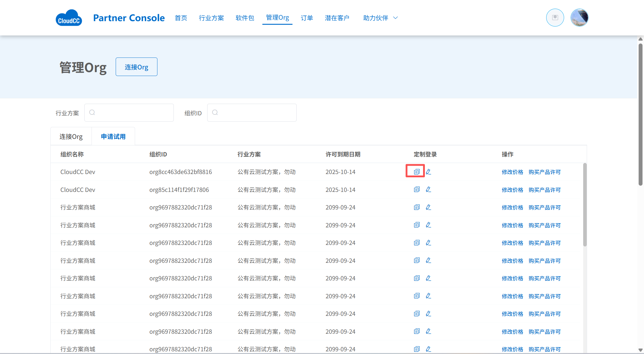This screenshot has height=354, width=644.
Task: Click the CloudCC logo
Action: [69, 18]
